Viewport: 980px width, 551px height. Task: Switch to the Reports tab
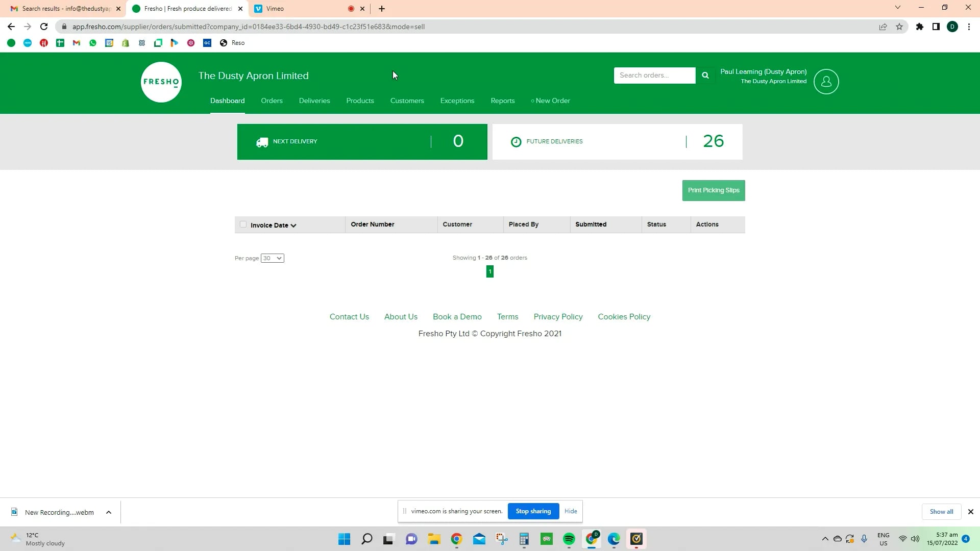point(503,101)
